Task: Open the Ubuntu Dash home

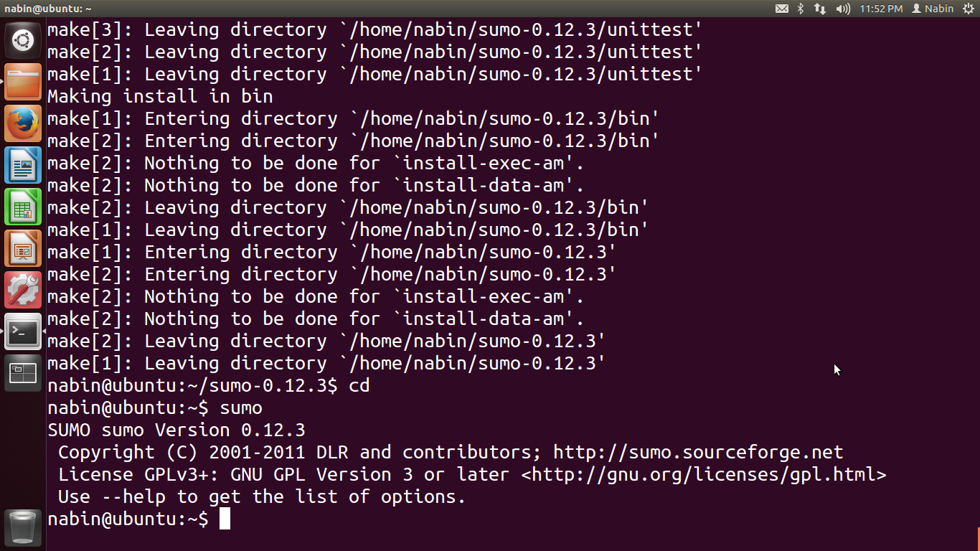Action: pos(22,39)
